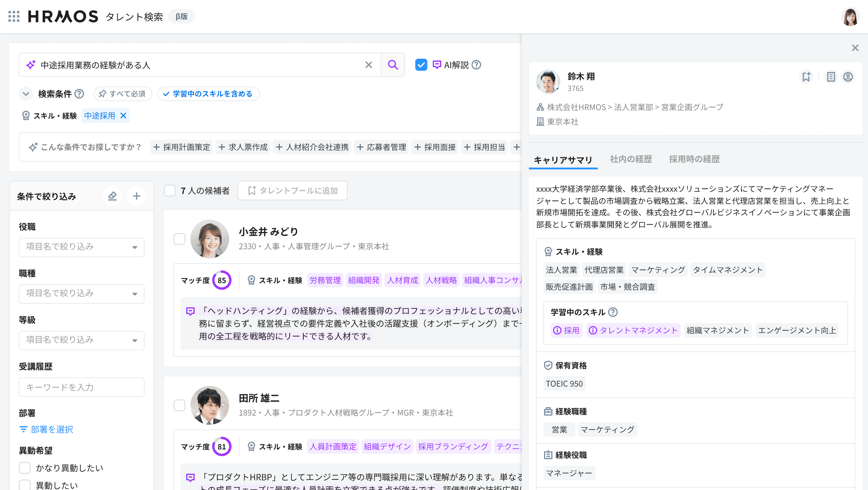Check the 小金井 みどり candidate checkbox

pyautogui.click(x=179, y=239)
